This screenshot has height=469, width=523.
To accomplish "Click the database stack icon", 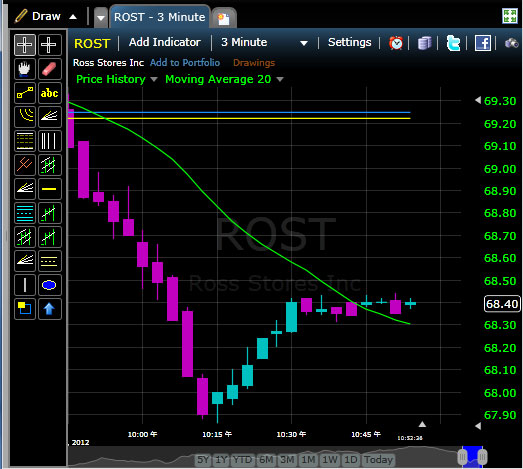I will (424, 43).
